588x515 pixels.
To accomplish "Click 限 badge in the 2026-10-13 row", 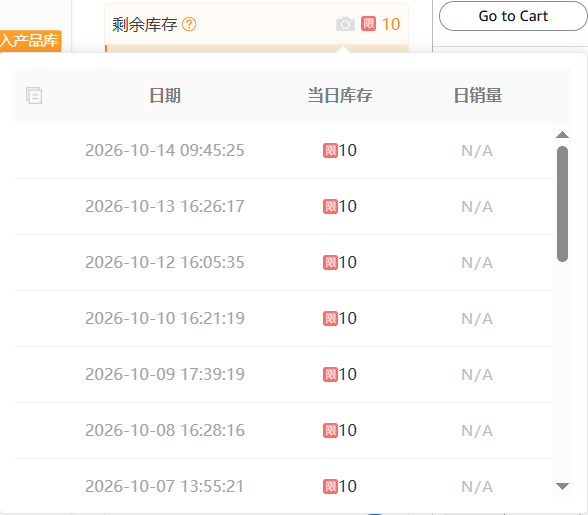I will (x=330, y=207).
